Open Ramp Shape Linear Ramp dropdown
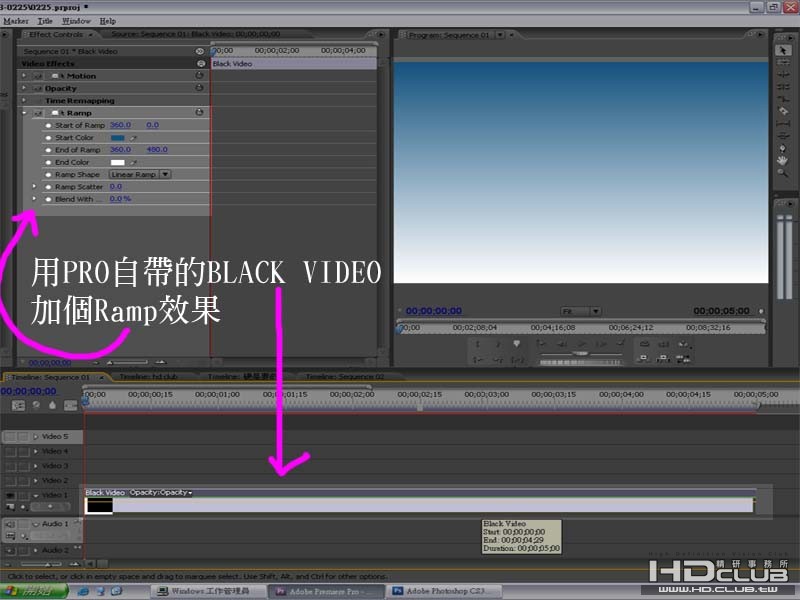The image size is (800, 600). pyautogui.click(x=140, y=174)
